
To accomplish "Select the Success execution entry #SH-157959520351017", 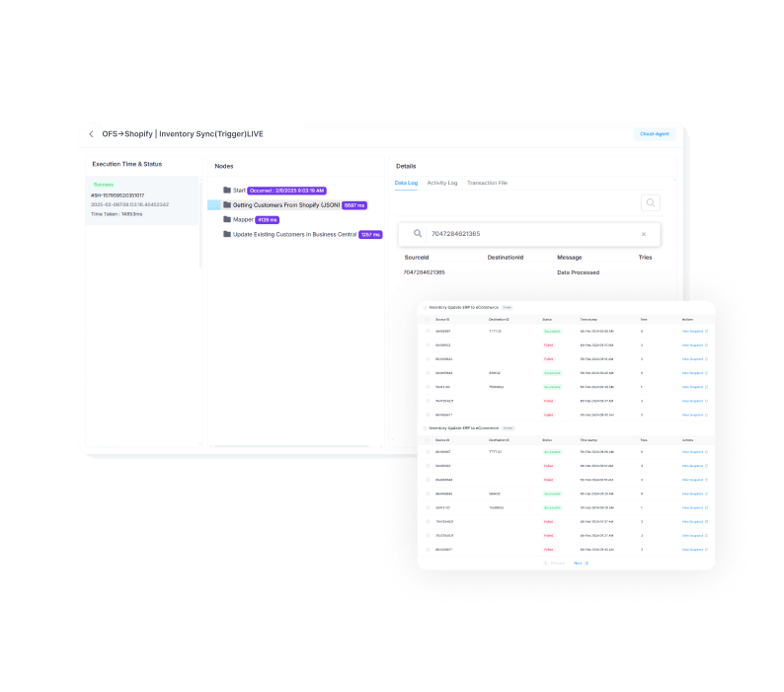I will [142, 199].
